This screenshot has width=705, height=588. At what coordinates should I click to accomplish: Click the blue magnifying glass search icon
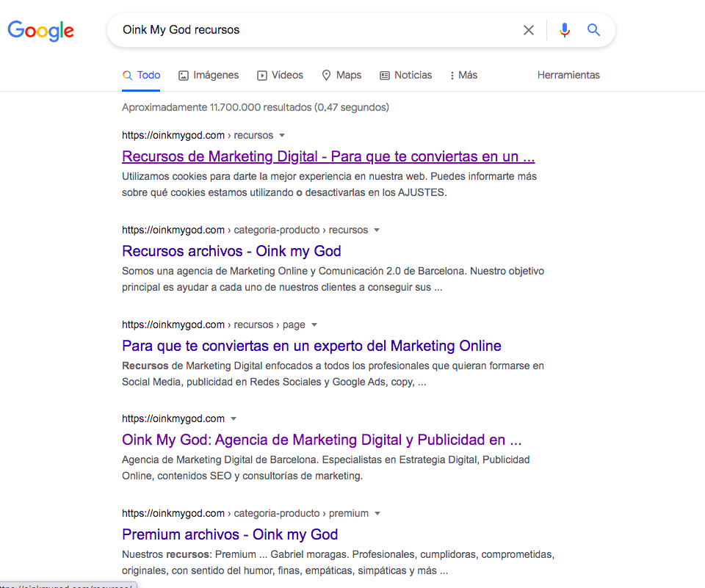tap(594, 30)
